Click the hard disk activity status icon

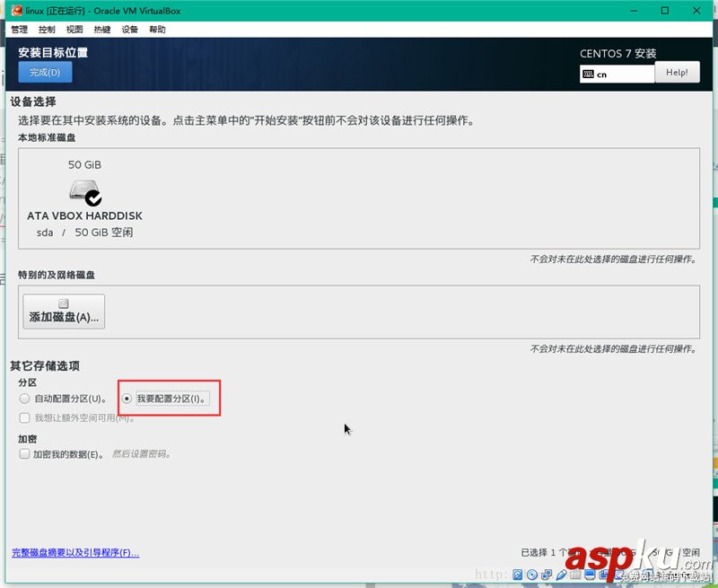518,575
